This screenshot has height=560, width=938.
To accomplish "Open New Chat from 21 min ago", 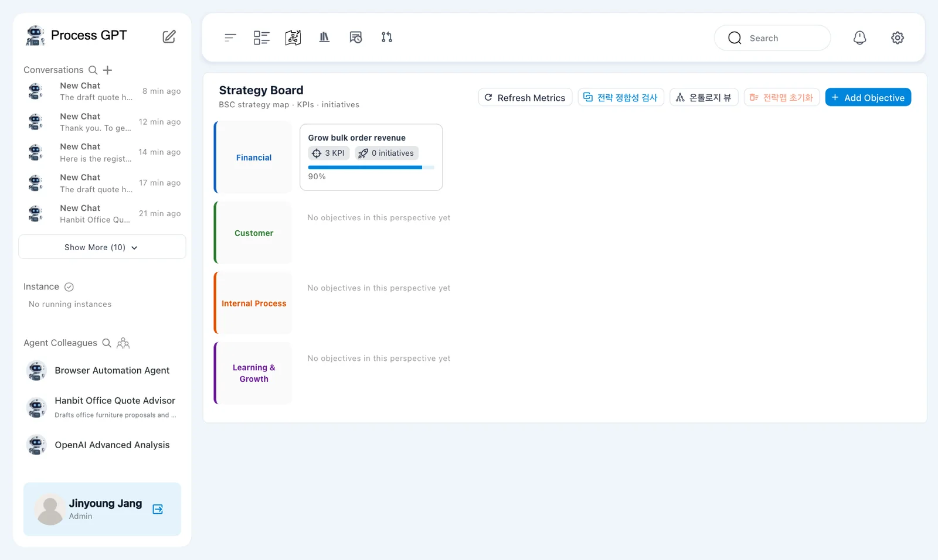I will [x=102, y=213].
